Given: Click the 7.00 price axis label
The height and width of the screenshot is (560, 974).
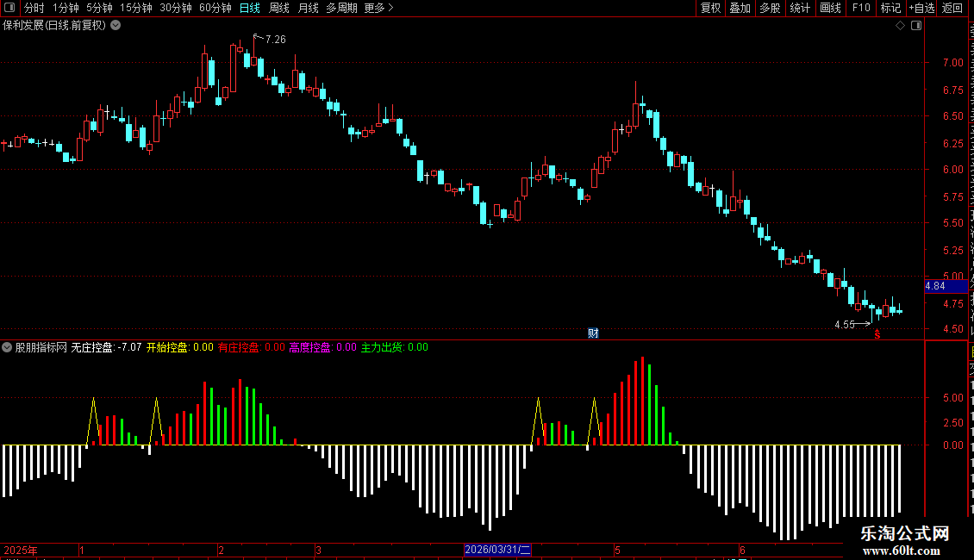Looking at the screenshot, I should click(952, 63).
